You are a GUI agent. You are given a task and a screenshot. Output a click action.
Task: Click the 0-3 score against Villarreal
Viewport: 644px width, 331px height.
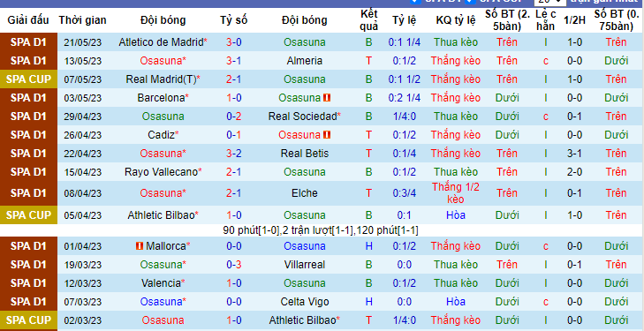point(234,265)
